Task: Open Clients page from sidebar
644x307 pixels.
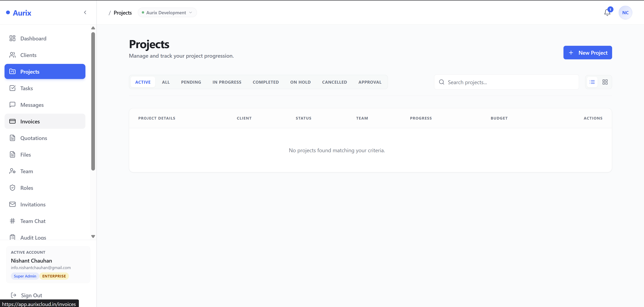Action: (x=45, y=55)
